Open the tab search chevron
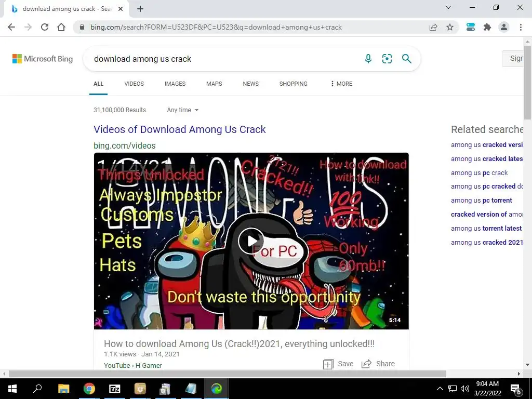532x399 pixels. click(x=448, y=7)
